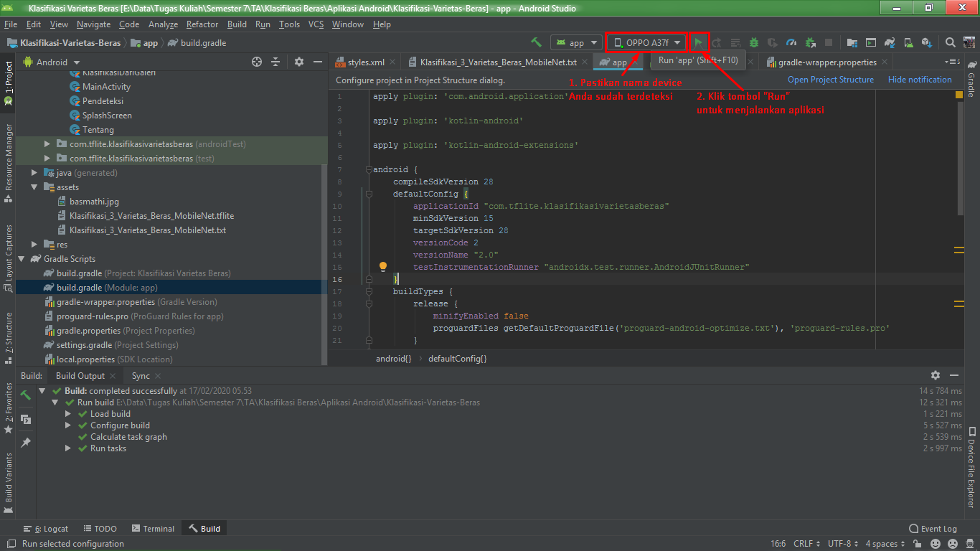Open SDK Manager from the toolbar
The image size is (980, 551).
click(x=926, y=42)
